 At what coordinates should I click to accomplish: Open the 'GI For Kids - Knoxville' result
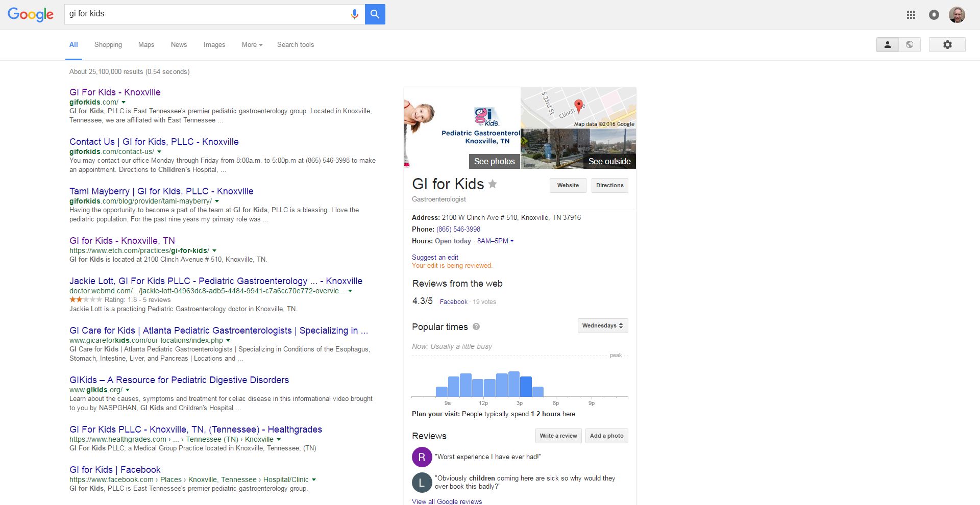[115, 92]
